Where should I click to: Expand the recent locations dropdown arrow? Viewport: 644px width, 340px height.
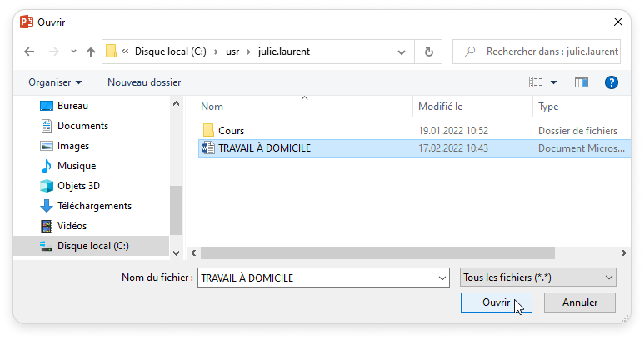click(x=73, y=52)
